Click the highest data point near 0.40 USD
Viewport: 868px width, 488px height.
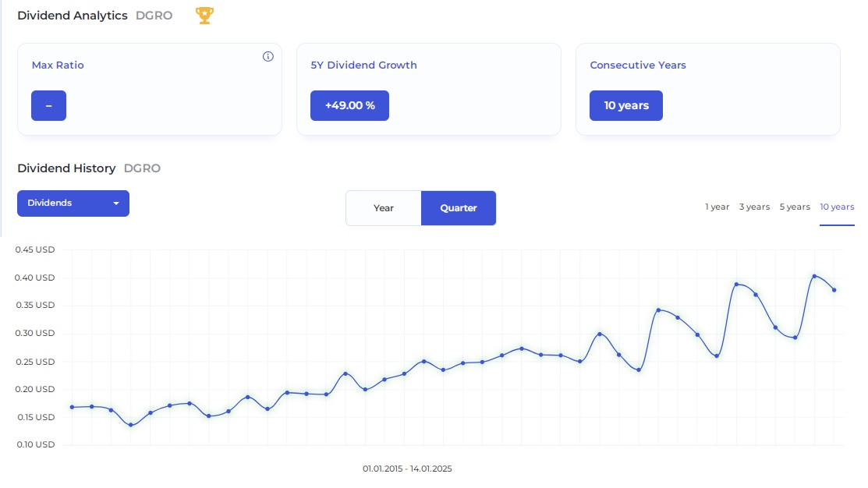point(814,276)
